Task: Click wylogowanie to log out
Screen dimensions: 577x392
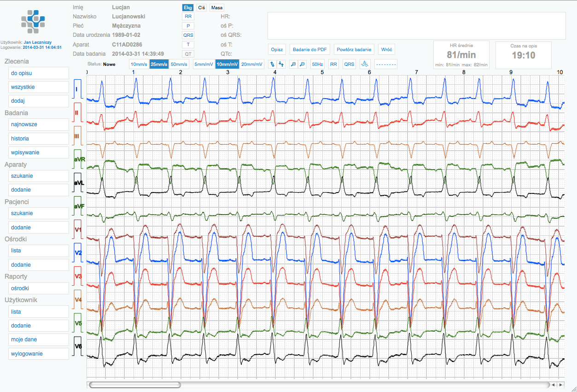Action: coord(39,354)
